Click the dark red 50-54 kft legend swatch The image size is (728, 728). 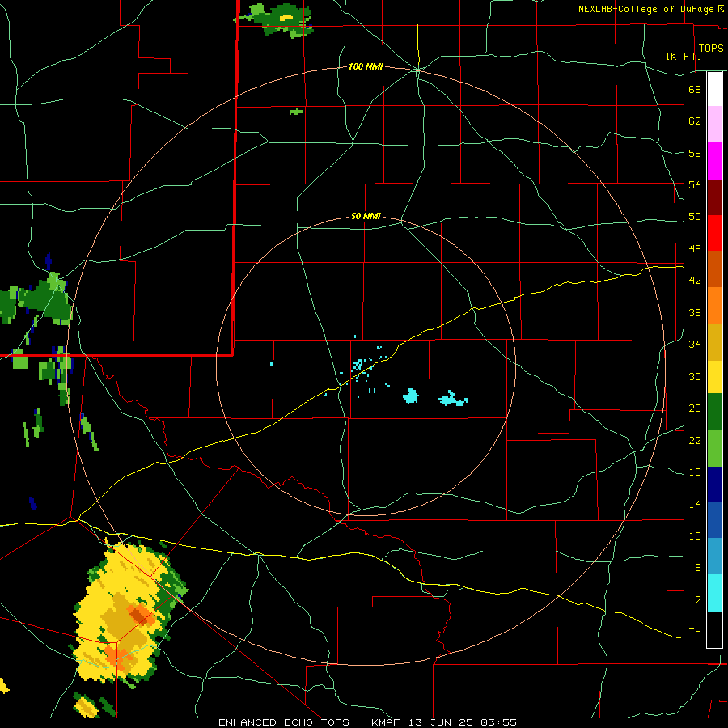point(714,197)
